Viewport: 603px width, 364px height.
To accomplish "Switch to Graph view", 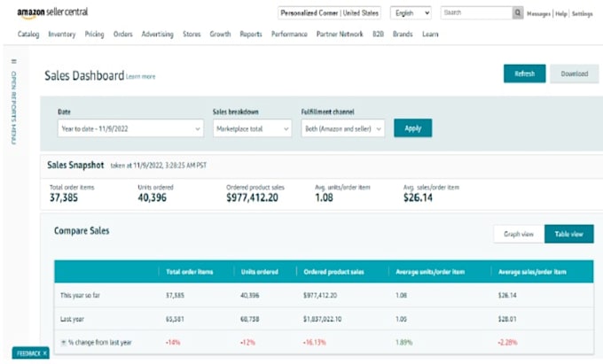I will coord(519,234).
